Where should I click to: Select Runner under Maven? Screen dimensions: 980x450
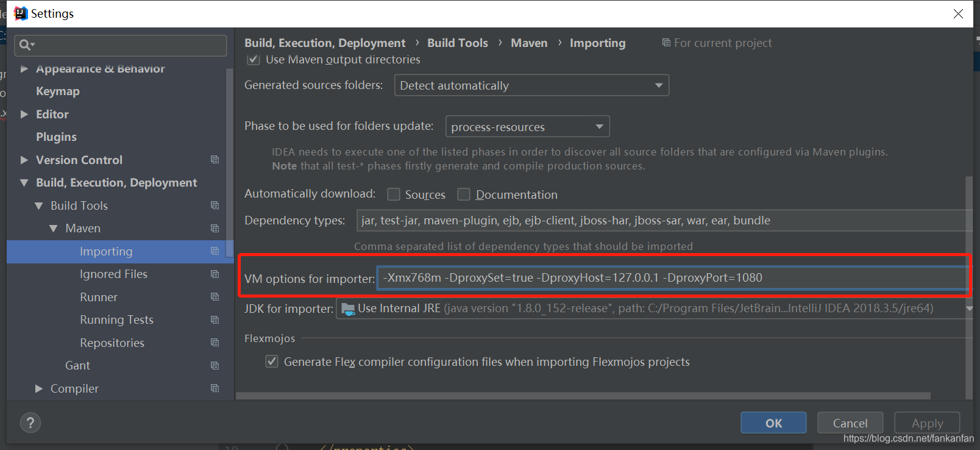pyautogui.click(x=99, y=297)
